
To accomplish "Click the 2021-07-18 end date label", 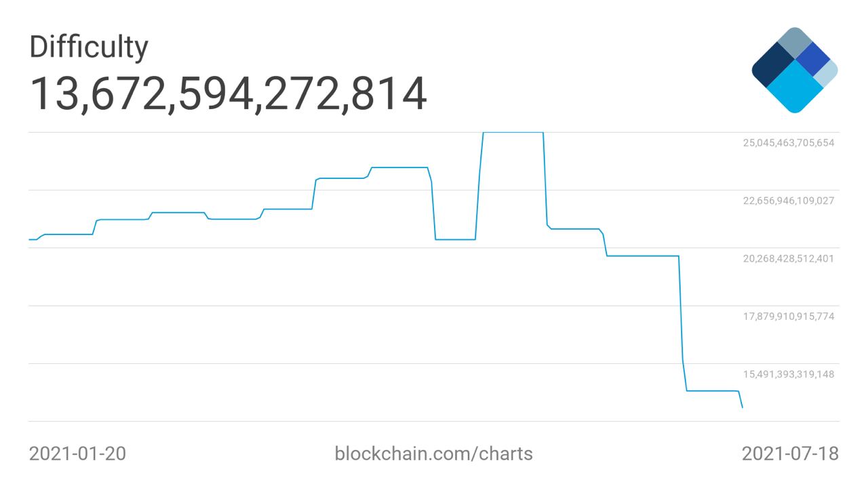I will (790, 453).
